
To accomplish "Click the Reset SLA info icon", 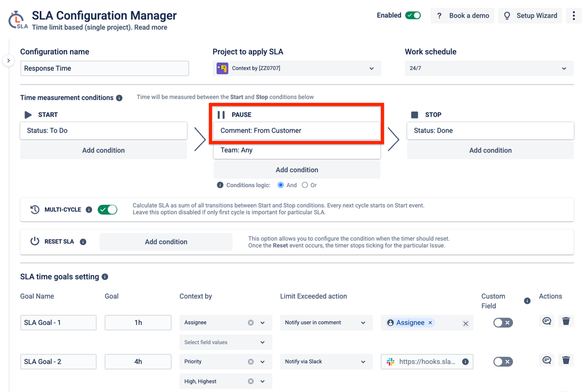I will (x=83, y=242).
